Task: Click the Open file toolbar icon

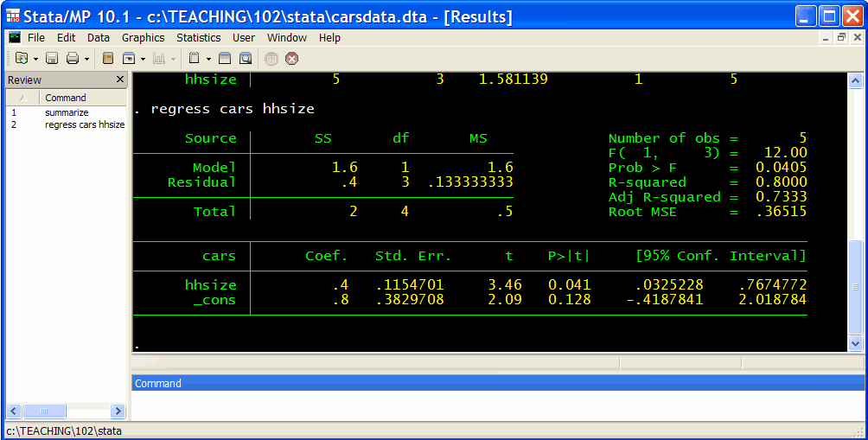Action: pos(22,58)
